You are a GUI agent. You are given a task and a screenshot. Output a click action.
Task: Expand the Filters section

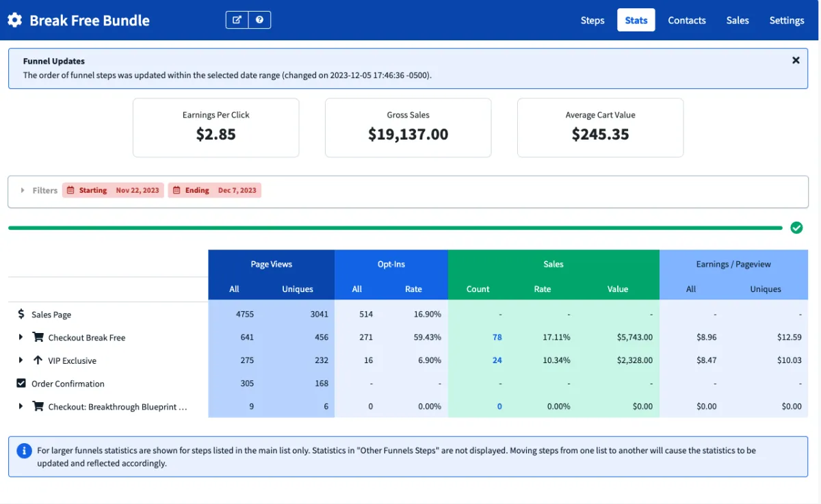click(x=23, y=190)
